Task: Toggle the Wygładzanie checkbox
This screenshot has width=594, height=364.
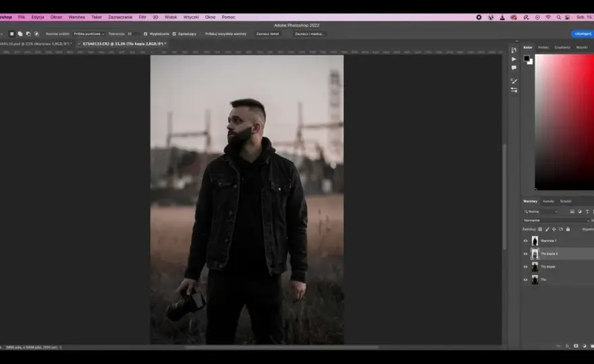Action: pos(146,34)
